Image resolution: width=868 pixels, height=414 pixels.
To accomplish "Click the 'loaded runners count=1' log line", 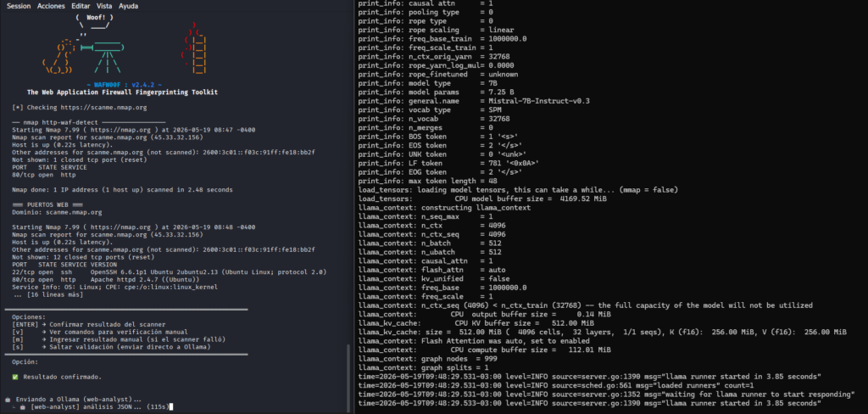I will pyautogui.click(x=556, y=386).
